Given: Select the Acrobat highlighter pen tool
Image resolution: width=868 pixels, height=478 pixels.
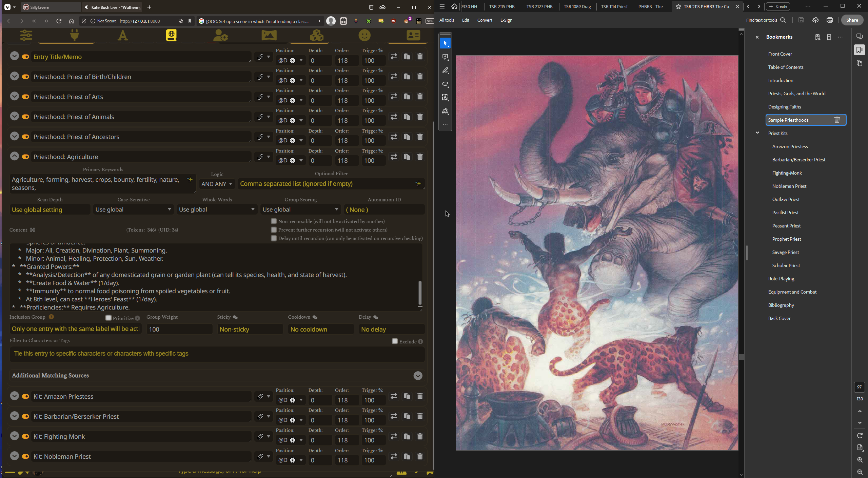Looking at the screenshot, I should pos(445,71).
